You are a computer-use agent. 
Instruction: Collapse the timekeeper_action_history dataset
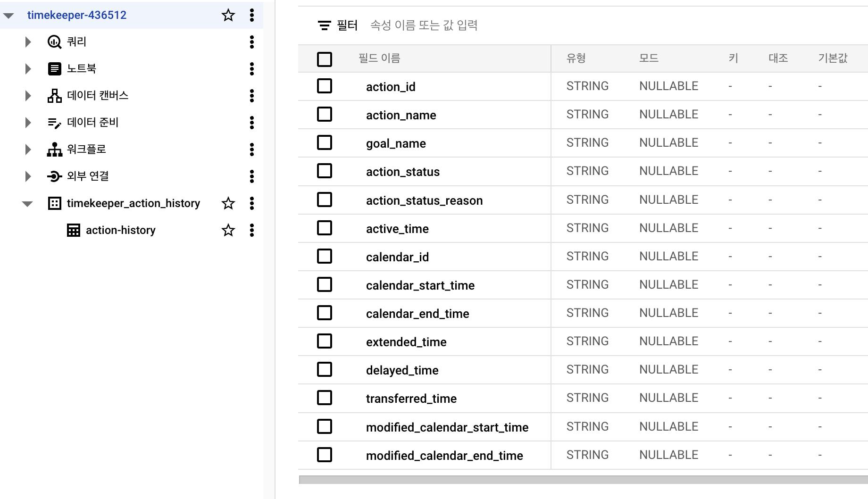(x=27, y=203)
